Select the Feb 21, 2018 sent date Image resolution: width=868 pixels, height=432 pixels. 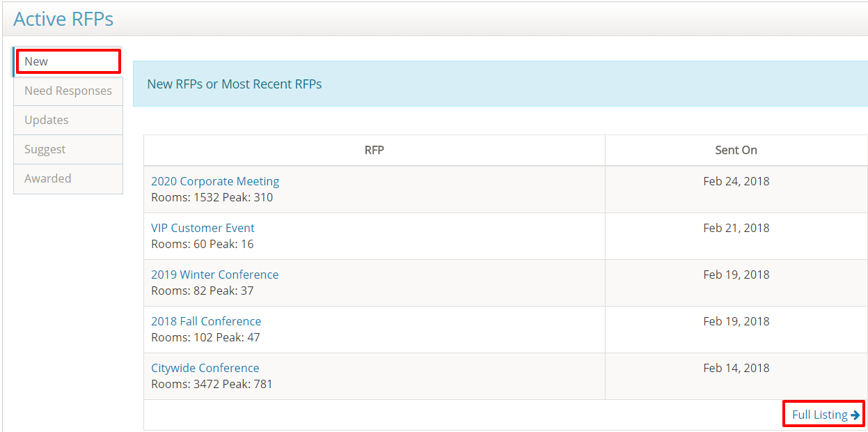click(x=736, y=228)
